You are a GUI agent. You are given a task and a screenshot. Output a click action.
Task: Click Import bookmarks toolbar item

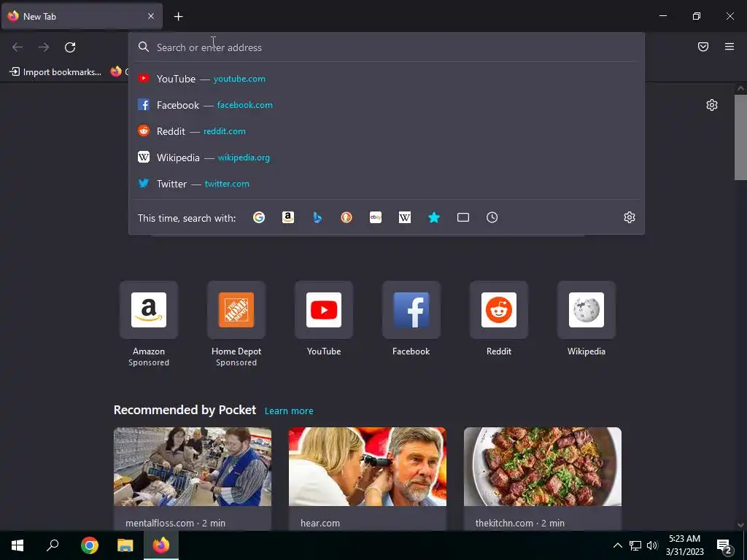55,72
